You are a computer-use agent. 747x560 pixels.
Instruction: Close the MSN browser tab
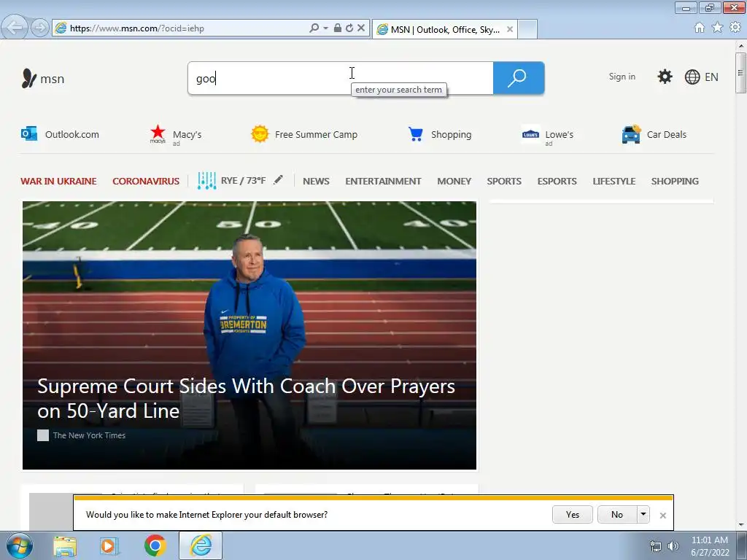510,29
